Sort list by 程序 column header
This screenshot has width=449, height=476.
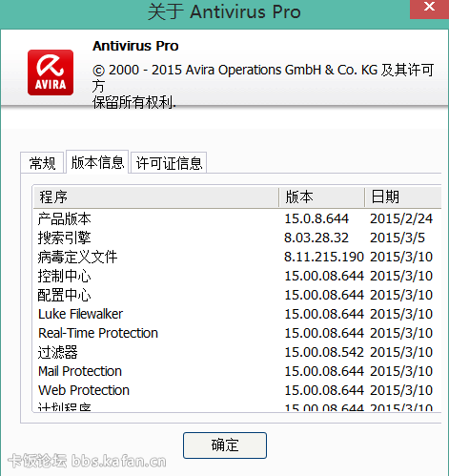pos(156,197)
